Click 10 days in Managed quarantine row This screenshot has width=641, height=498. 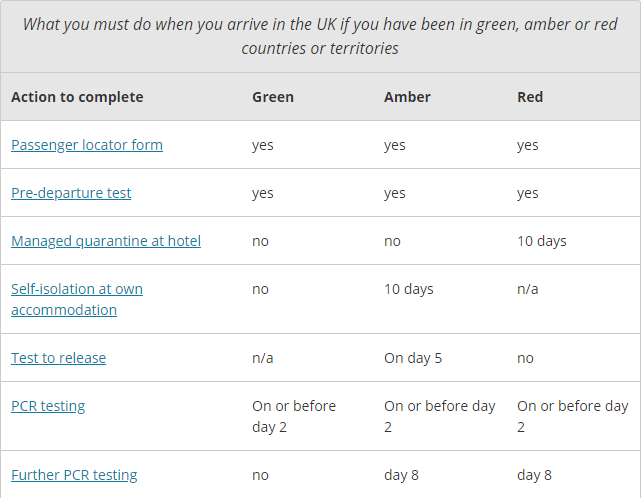click(542, 241)
